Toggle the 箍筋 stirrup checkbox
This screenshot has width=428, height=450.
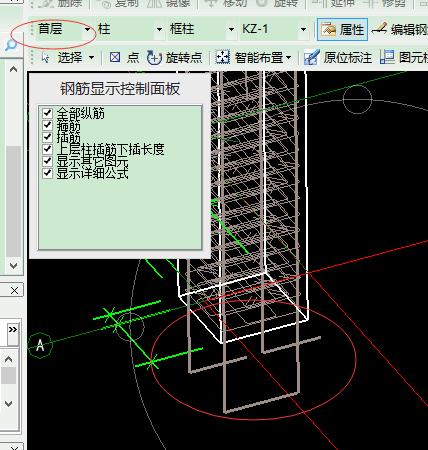[47, 125]
